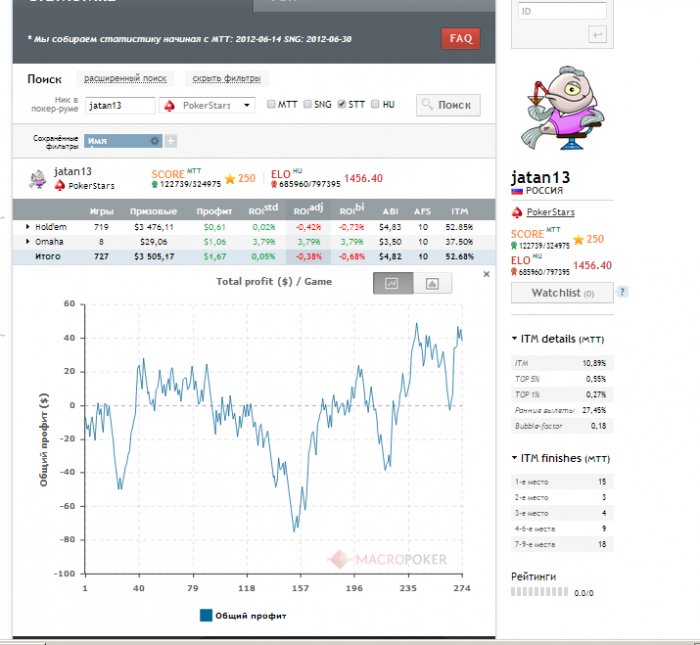Image resolution: width=700 pixels, height=645 pixels.
Task: Click the small jatan13 avatar in results
Action: point(38,179)
